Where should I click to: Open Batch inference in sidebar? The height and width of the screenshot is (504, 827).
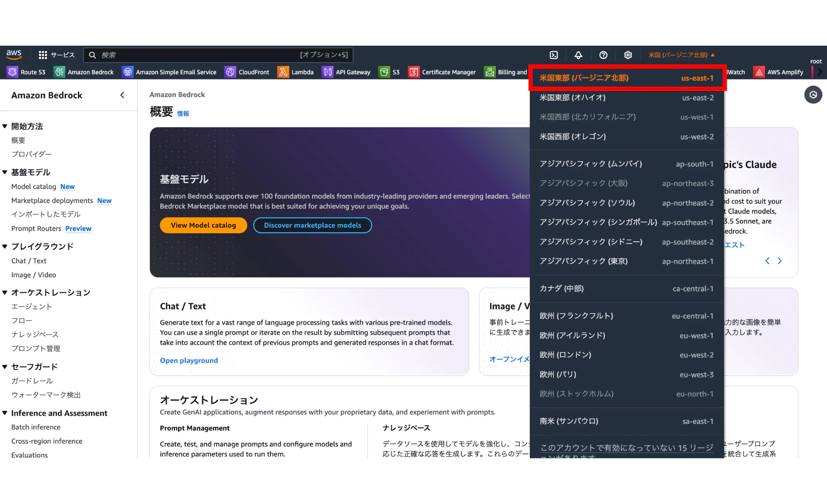coord(36,427)
